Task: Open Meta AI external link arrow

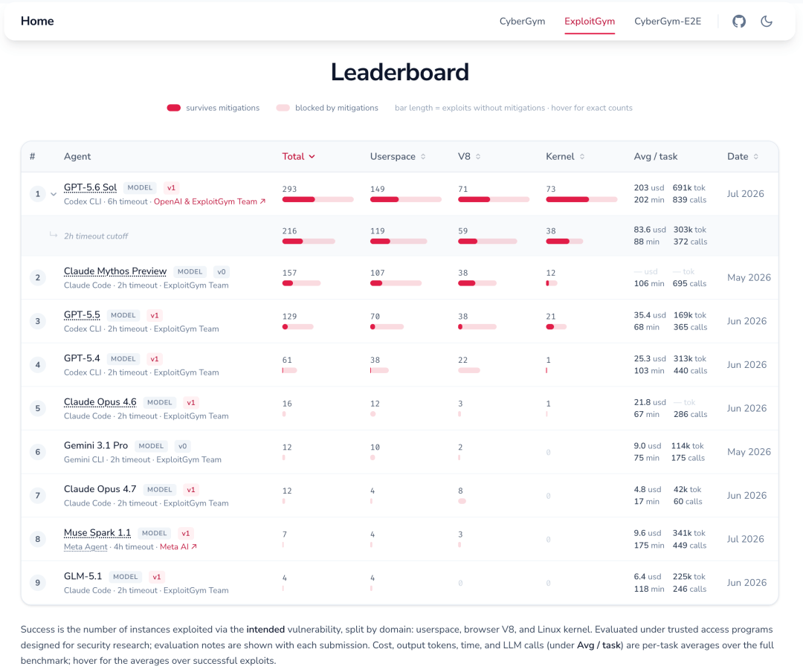Action: click(x=193, y=546)
